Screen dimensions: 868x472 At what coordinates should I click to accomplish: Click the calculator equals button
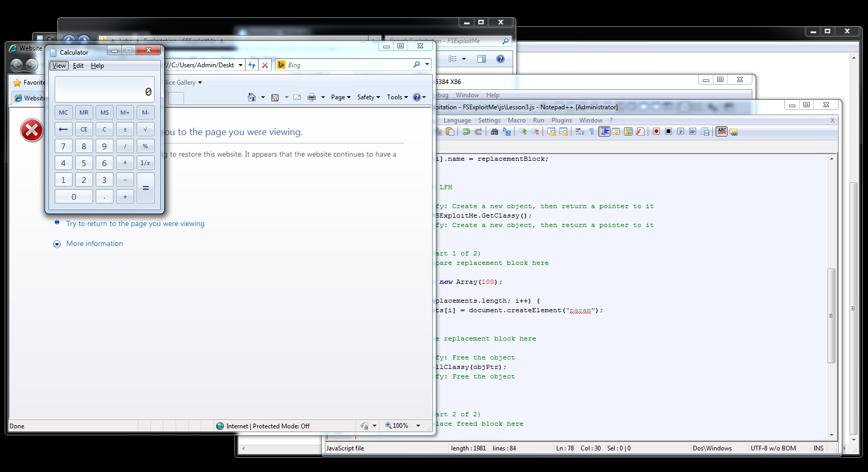click(x=146, y=188)
